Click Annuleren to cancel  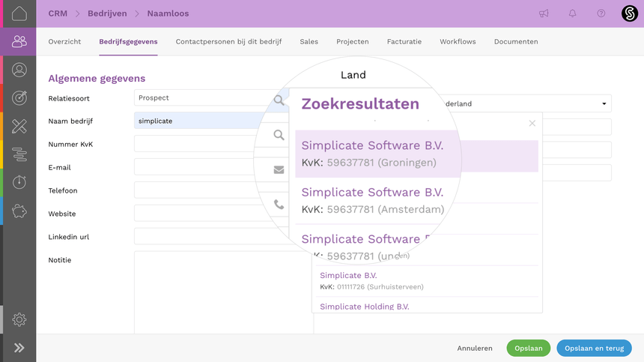point(475,348)
